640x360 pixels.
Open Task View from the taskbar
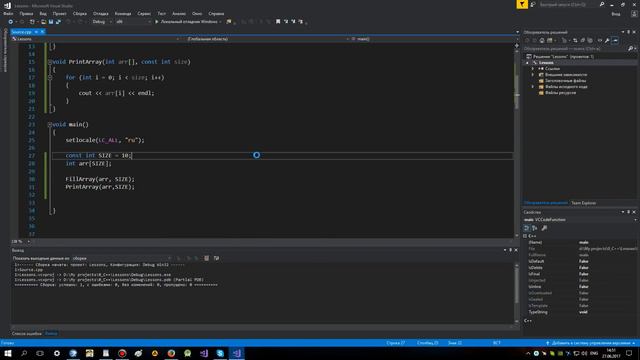pyautogui.click(x=40, y=353)
